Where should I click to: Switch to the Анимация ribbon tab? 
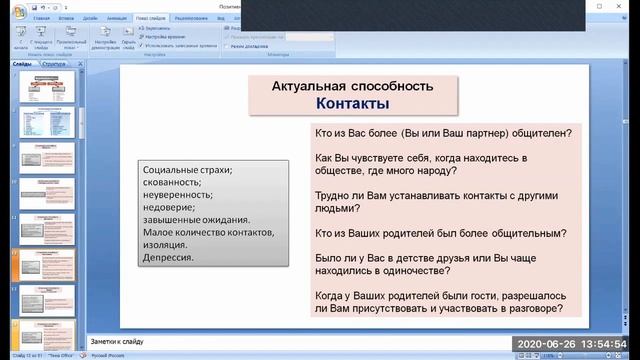tap(117, 18)
